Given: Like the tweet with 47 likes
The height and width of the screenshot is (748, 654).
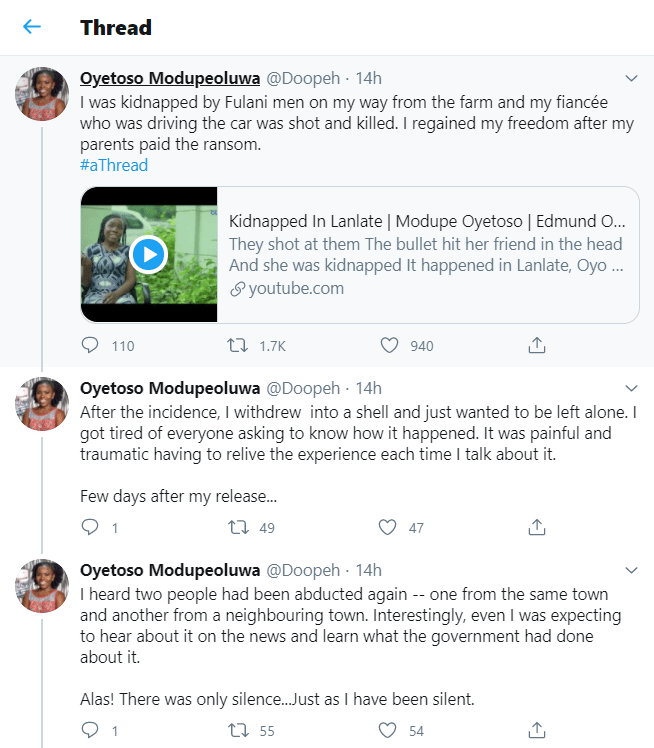Looking at the screenshot, I should pos(390,527).
